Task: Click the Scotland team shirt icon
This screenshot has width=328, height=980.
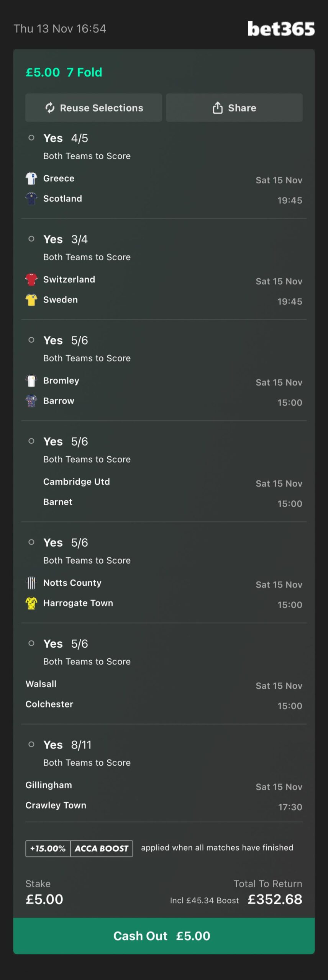Action: pos(31,199)
